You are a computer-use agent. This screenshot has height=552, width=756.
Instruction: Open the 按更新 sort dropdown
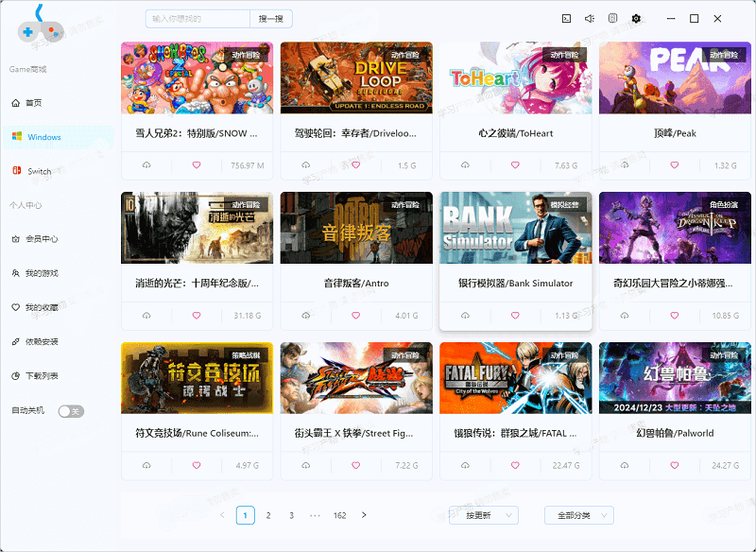click(x=487, y=515)
